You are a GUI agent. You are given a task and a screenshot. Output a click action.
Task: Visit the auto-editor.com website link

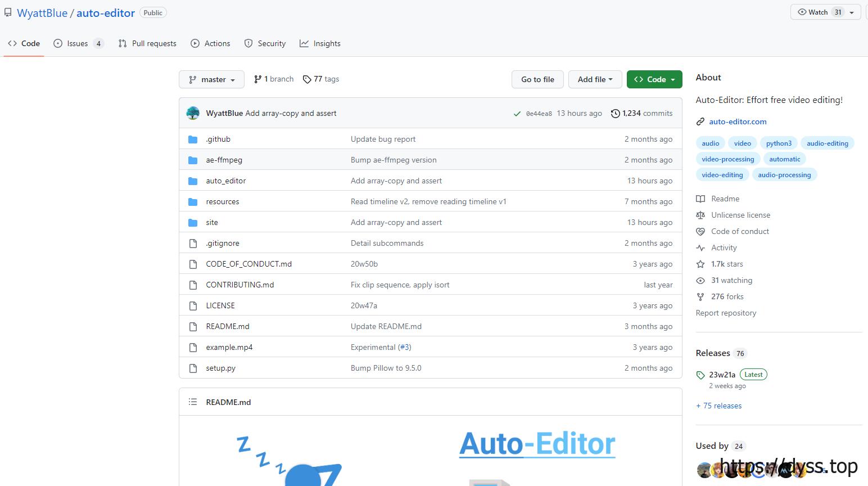coord(738,121)
